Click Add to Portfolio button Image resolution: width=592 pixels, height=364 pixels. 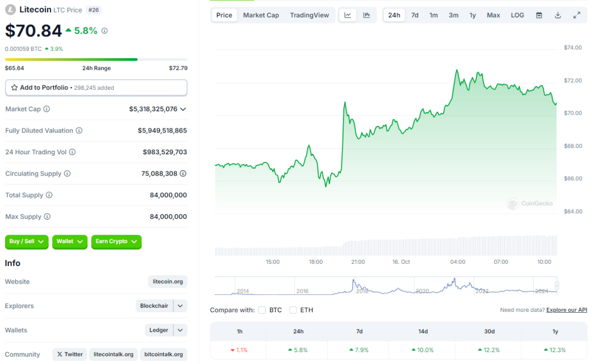point(96,88)
